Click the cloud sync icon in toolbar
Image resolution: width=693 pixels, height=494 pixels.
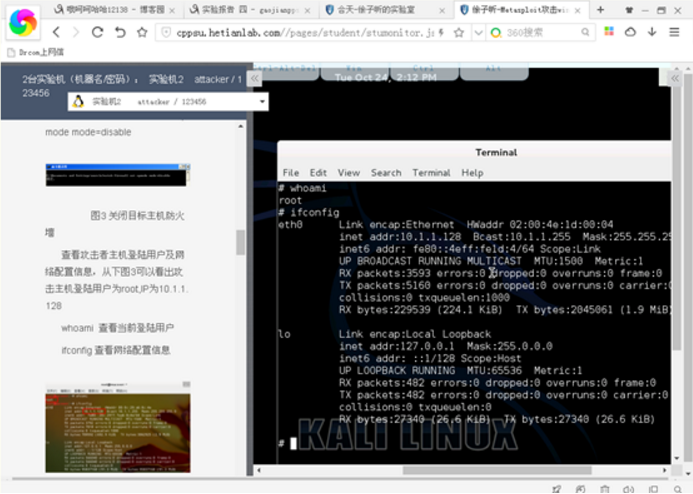[x=630, y=32]
